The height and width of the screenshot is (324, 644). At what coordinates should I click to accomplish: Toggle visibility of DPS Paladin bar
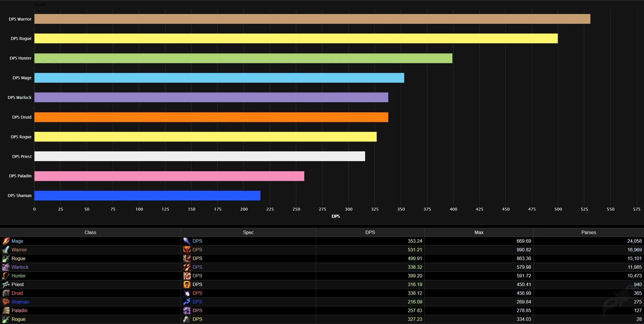(x=20, y=176)
